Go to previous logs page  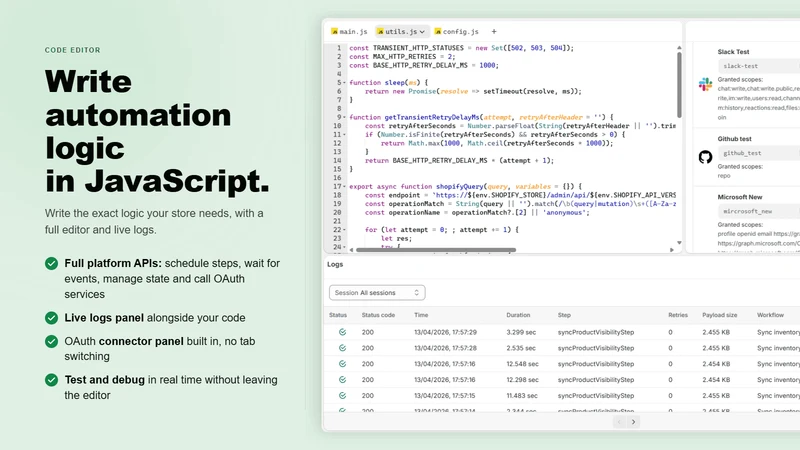point(619,422)
